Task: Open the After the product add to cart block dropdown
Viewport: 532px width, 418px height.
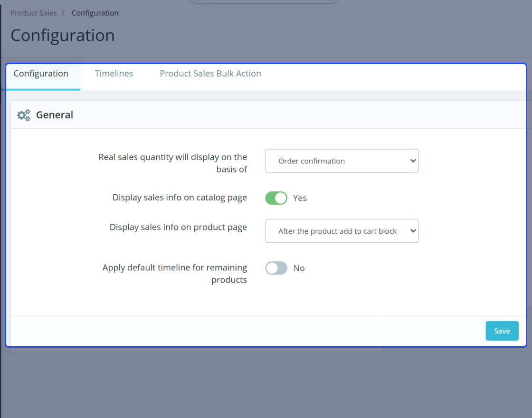Action: pos(342,231)
